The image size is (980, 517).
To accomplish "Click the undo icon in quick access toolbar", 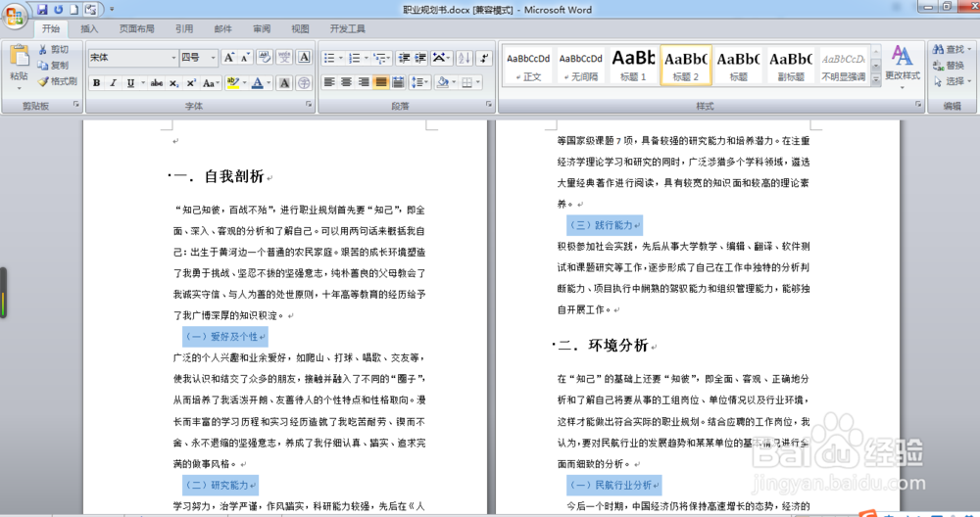I will (58, 10).
